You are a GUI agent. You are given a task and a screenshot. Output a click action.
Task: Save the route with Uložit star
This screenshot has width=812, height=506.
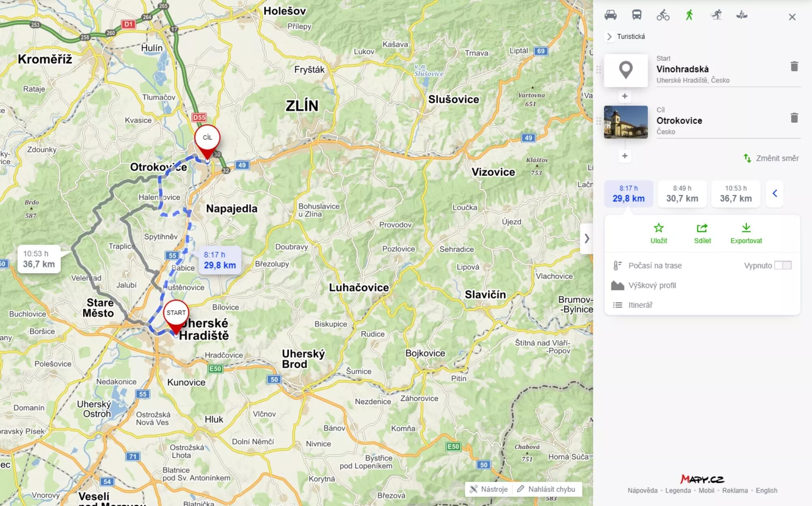point(659,234)
